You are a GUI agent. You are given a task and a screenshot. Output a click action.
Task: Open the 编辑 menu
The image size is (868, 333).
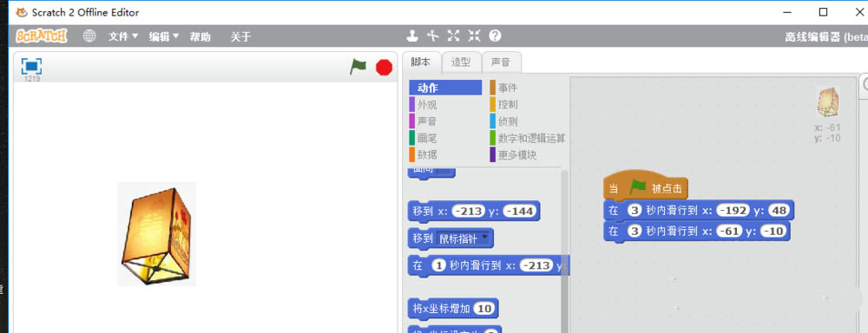pos(164,36)
